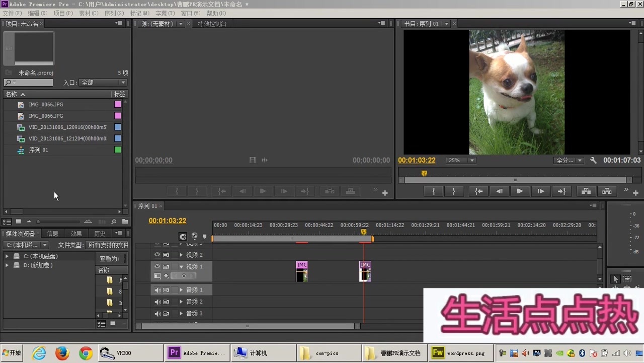This screenshot has height=363, width=644.
Task: Click pink label swatch of first IMG_0066.JPG
Action: (x=118, y=105)
